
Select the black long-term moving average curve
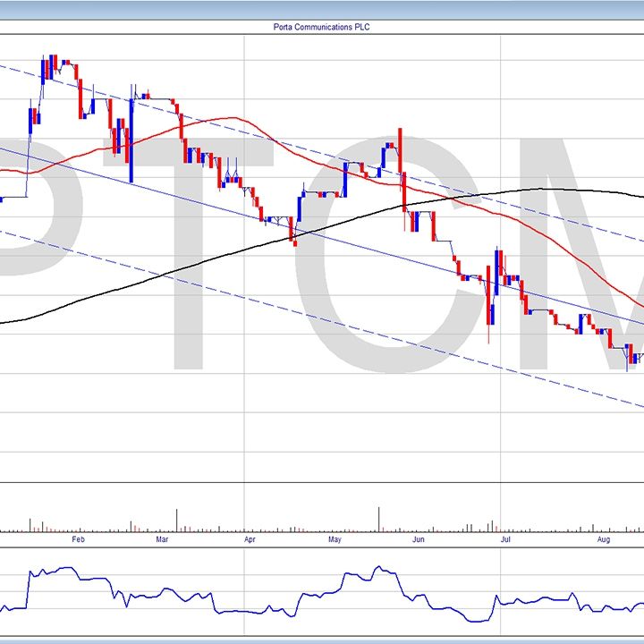pos(537,189)
